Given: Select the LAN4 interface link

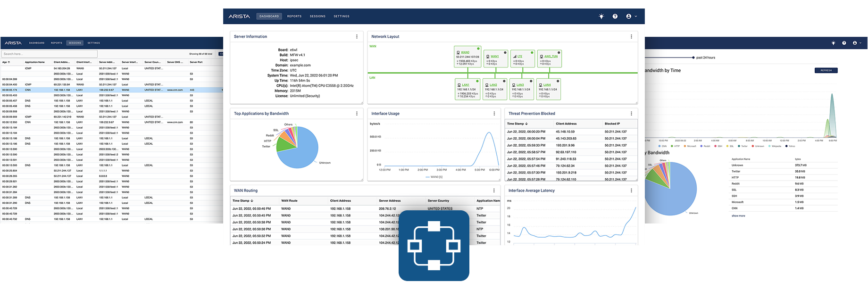Looking at the screenshot, I should pos(547,85).
